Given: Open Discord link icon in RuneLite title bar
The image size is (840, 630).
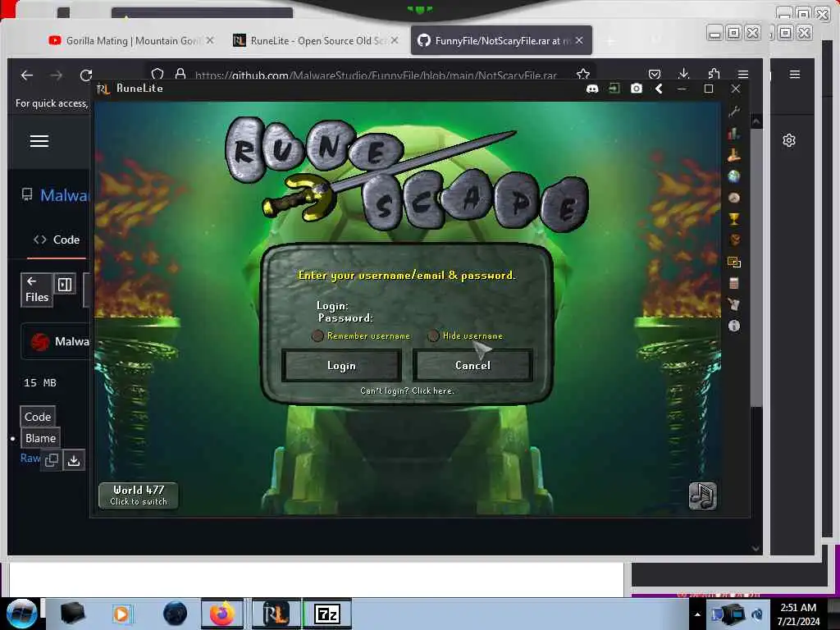Looking at the screenshot, I should (592, 89).
